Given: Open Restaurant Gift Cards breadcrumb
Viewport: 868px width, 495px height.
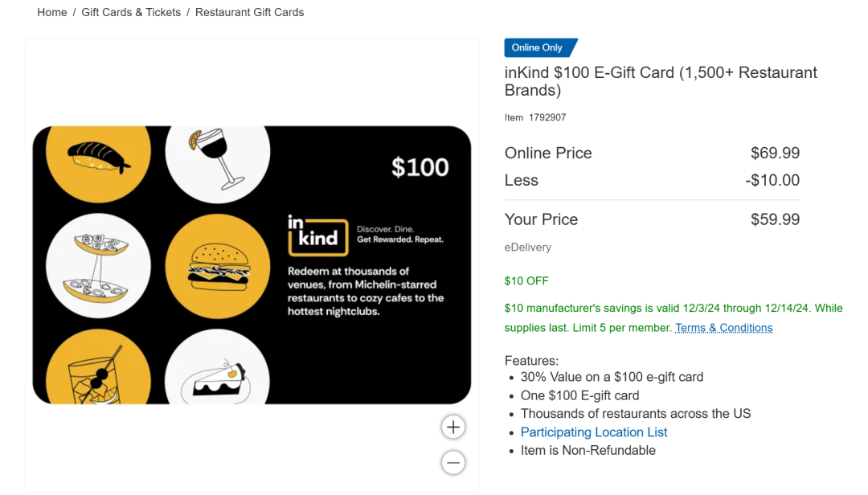Looking at the screenshot, I should (x=250, y=12).
